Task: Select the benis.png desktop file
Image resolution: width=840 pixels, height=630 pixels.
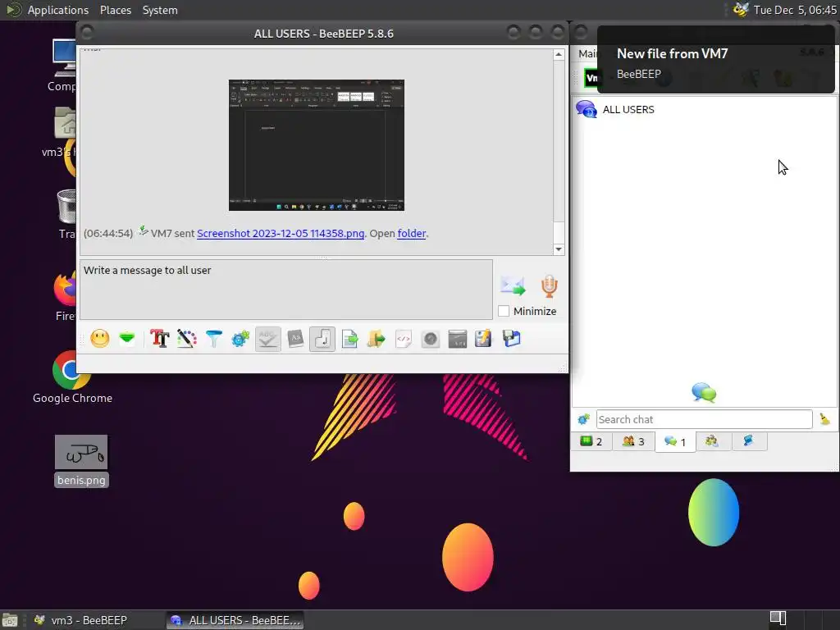Action: (81, 461)
